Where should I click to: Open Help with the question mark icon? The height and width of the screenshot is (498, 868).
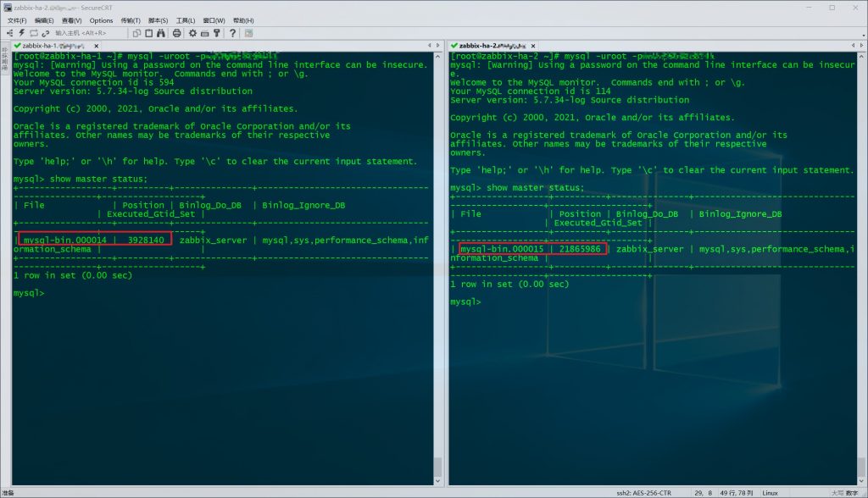232,33
